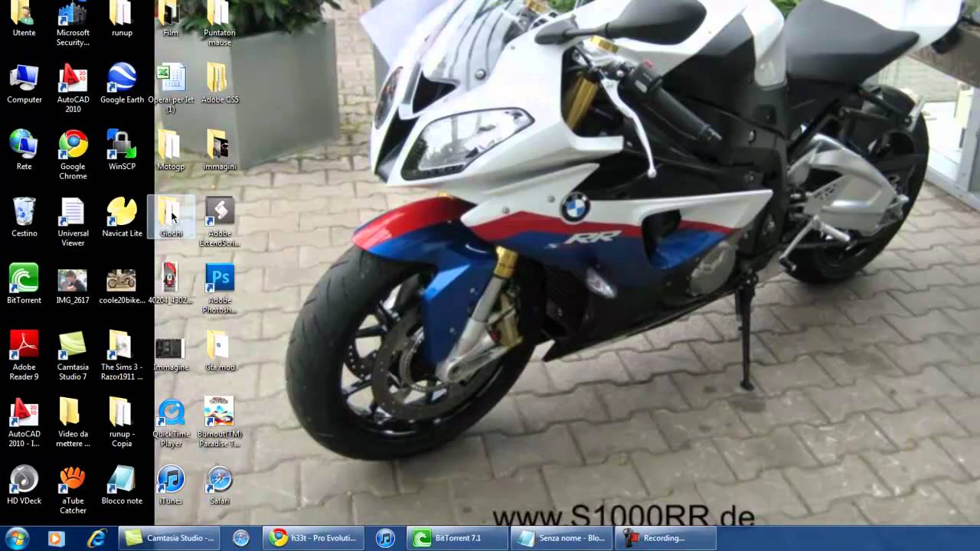The width and height of the screenshot is (980, 551).
Task: Open the aTube Catcher icon
Action: 73,480
